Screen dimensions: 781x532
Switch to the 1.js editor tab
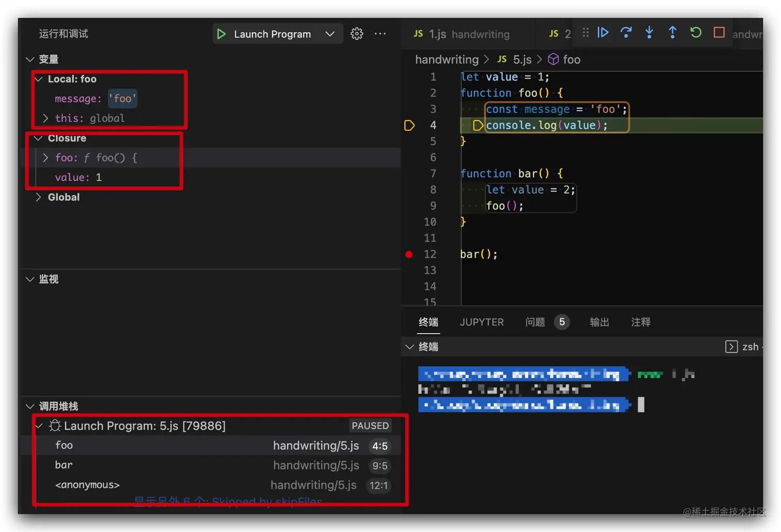click(x=468, y=34)
